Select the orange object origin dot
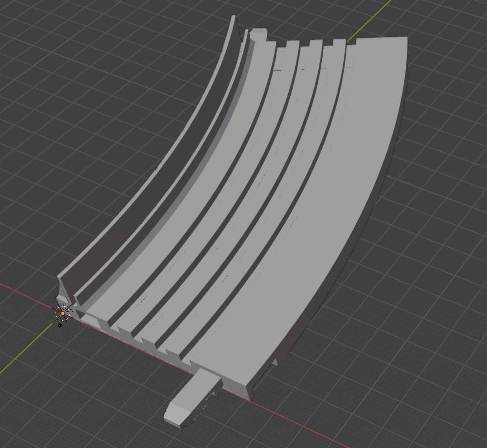The width and height of the screenshot is (487, 448). pyautogui.click(x=63, y=313)
